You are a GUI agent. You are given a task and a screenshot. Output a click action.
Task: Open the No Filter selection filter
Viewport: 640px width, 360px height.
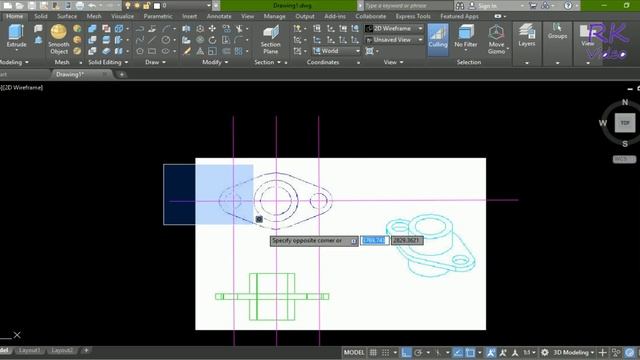point(465,36)
